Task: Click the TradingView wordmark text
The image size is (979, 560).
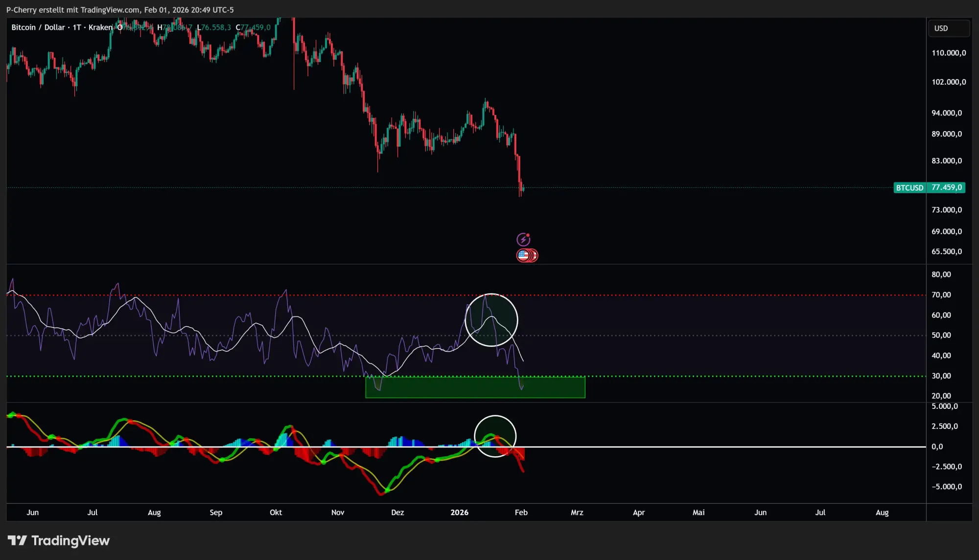Action: [70, 540]
